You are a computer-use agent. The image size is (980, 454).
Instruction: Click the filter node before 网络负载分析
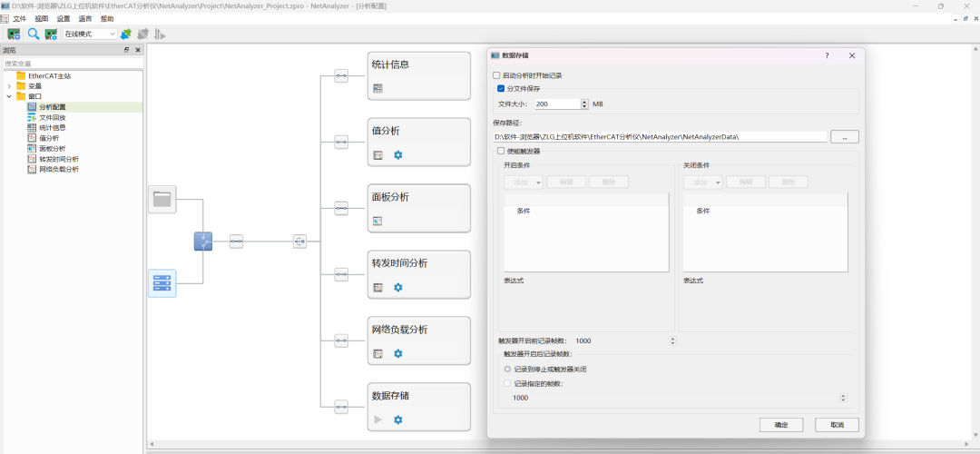click(x=341, y=340)
